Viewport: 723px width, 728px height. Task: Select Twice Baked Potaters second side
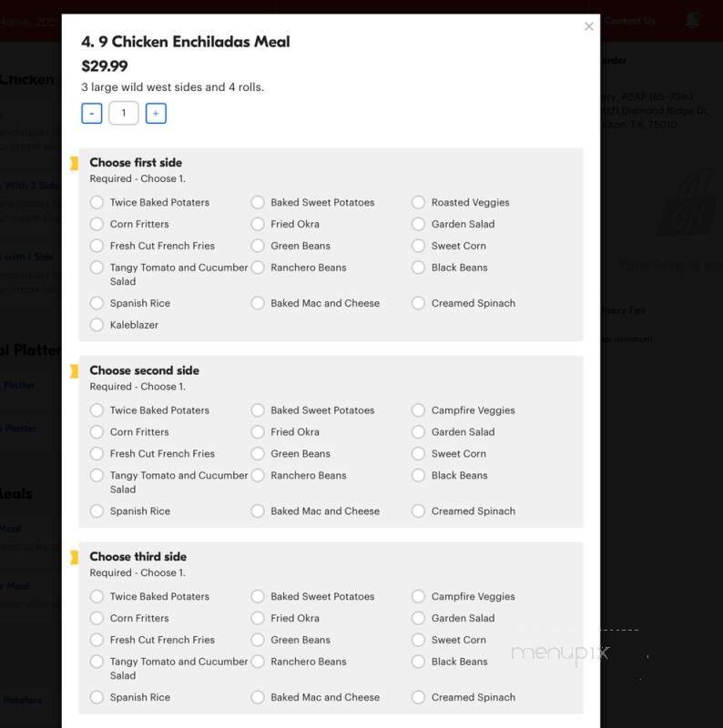click(97, 410)
